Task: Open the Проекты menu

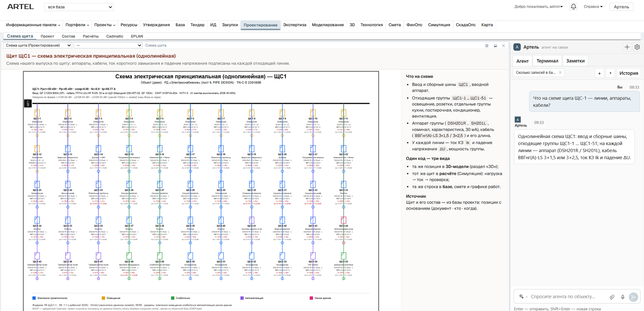Action: click(105, 25)
